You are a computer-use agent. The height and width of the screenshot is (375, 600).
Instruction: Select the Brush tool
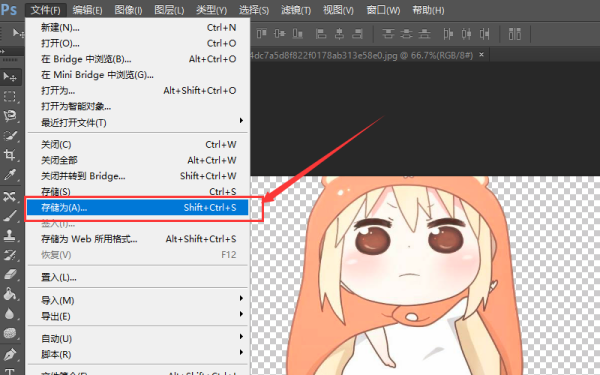pyautogui.click(x=10, y=216)
